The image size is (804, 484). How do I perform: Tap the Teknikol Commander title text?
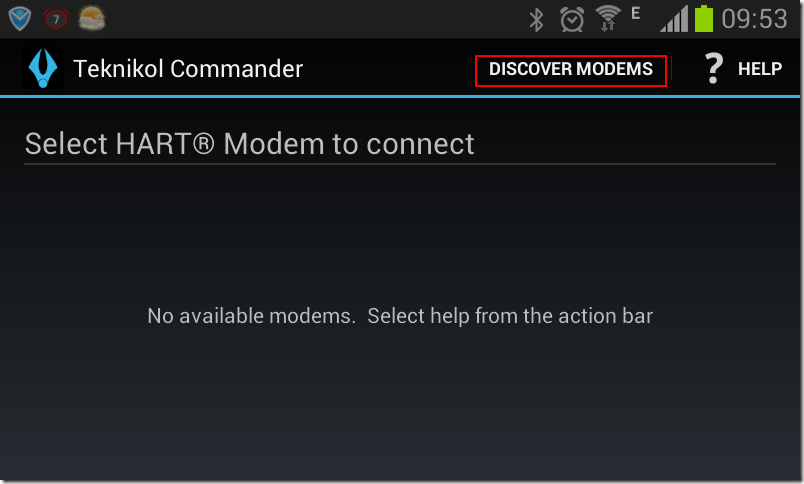[188, 69]
